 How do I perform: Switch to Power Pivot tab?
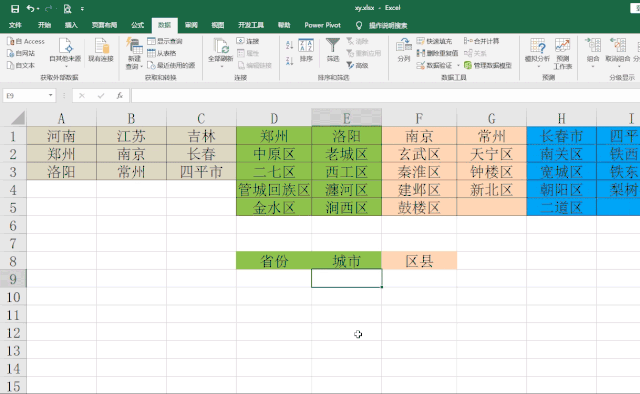click(322, 25)
